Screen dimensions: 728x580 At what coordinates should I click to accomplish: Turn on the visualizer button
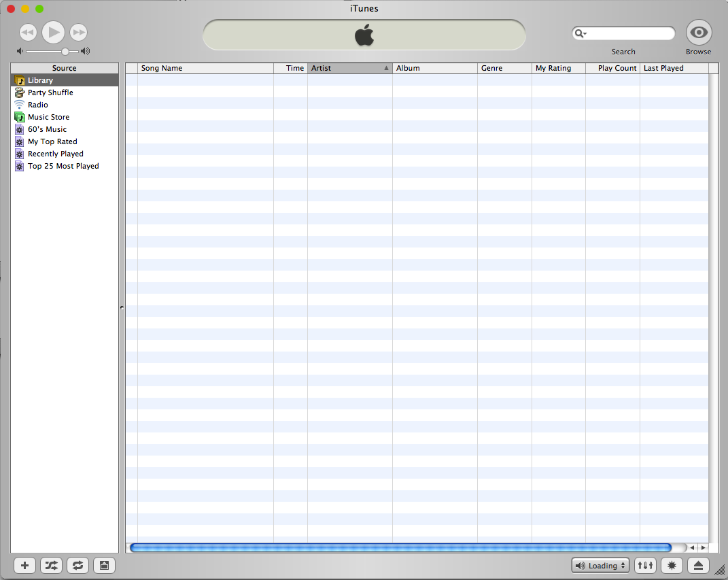pos(672,565)
